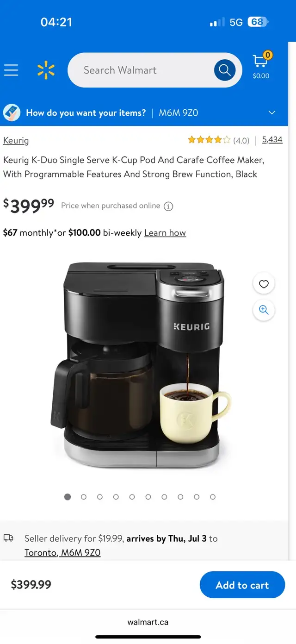The image size is (296, 644).
Task: Open the hamburger navigation menu
Action: pyautogui.click(x=11, y=70)
